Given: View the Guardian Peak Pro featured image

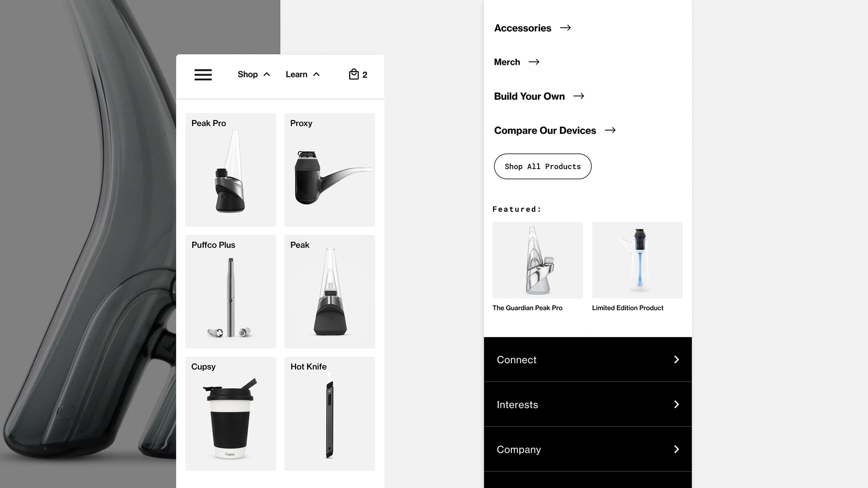Looking at the screenshot, I should [537, 260].
